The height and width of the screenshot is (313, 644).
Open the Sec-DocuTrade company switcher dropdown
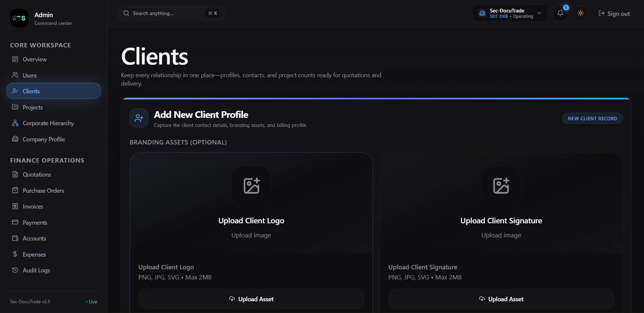point(510,13)
